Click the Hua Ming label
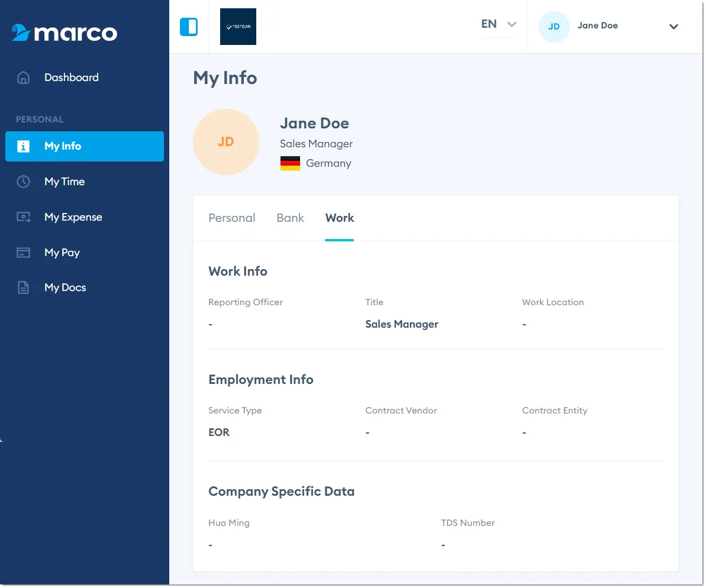 229,523
